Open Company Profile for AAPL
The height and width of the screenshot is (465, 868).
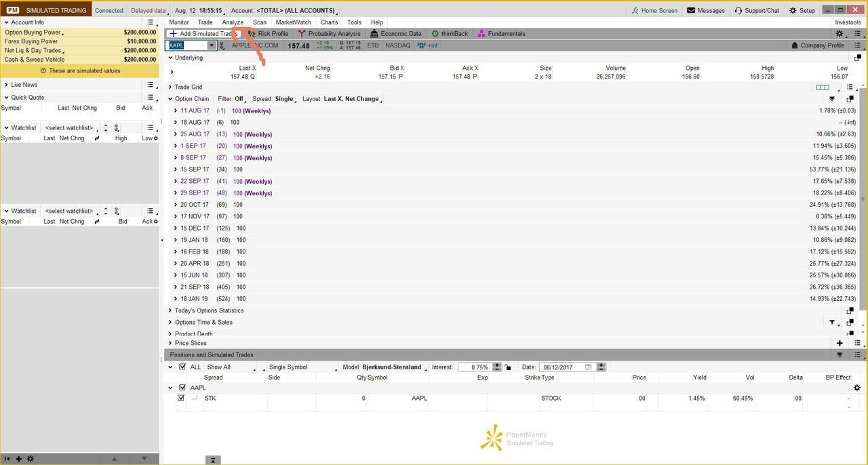pos(821,45)
